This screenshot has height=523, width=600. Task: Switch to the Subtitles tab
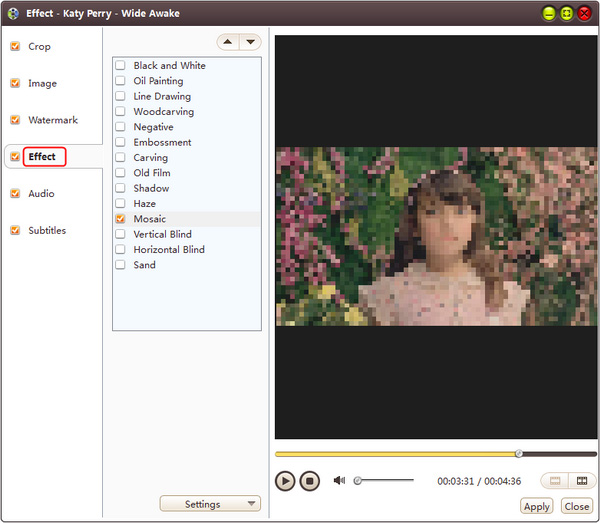pyautogui.click(x=46, y=230)
